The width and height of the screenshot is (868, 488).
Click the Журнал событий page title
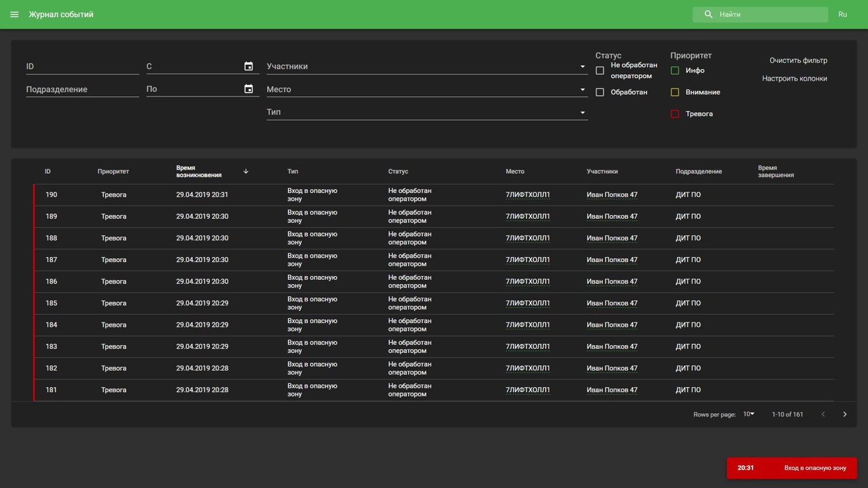tap(61, 15)
